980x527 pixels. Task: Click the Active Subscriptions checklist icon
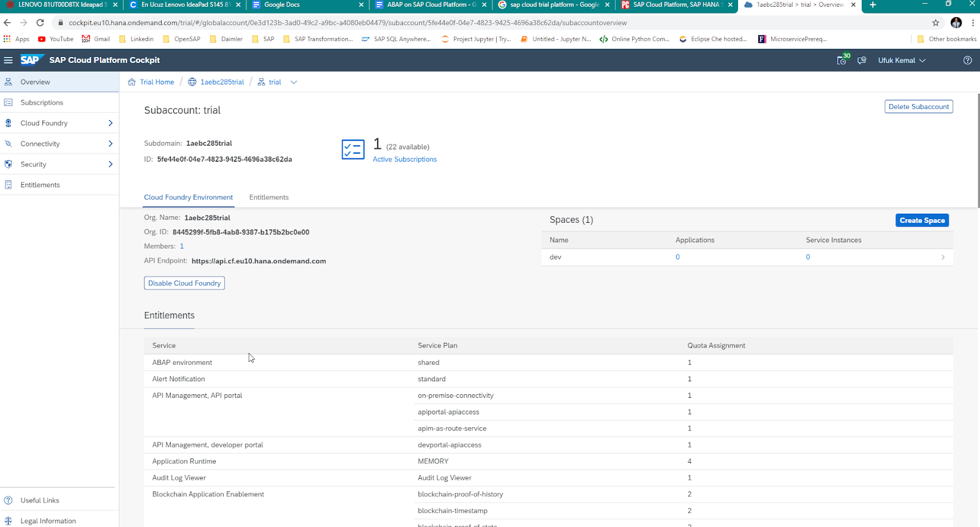353,149
